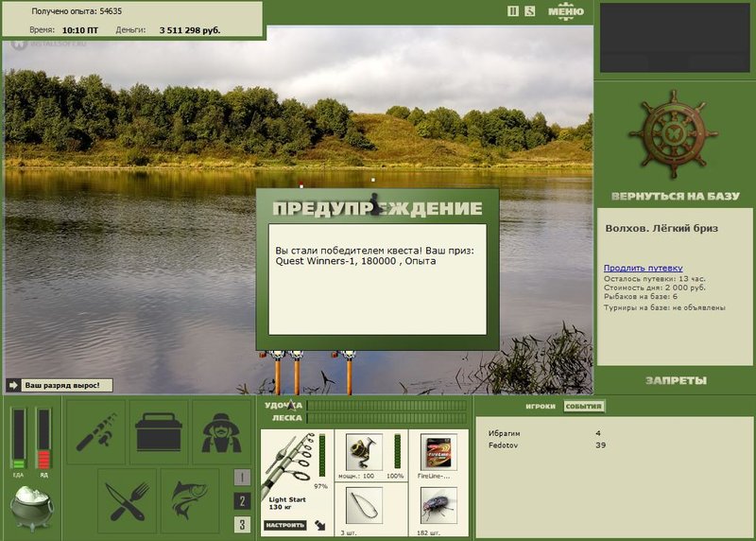Click the groundbait pot icon
Viewport: 756px width, 541px height.
[32, 508]
